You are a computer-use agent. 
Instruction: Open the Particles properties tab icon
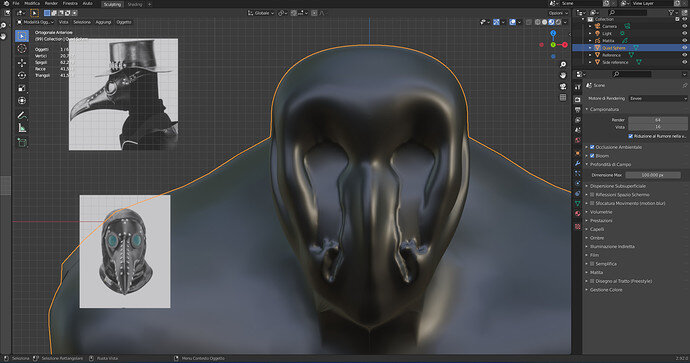[x=577, y=173]
